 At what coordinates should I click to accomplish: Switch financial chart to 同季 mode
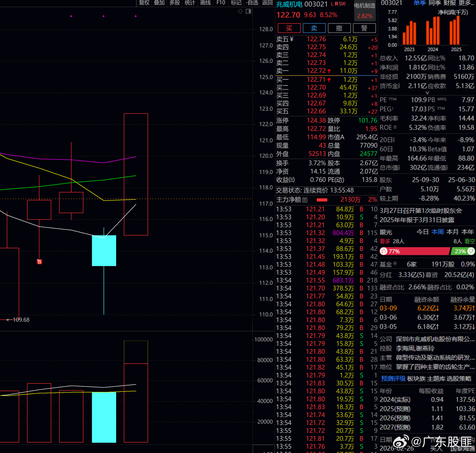click(435, 3)
